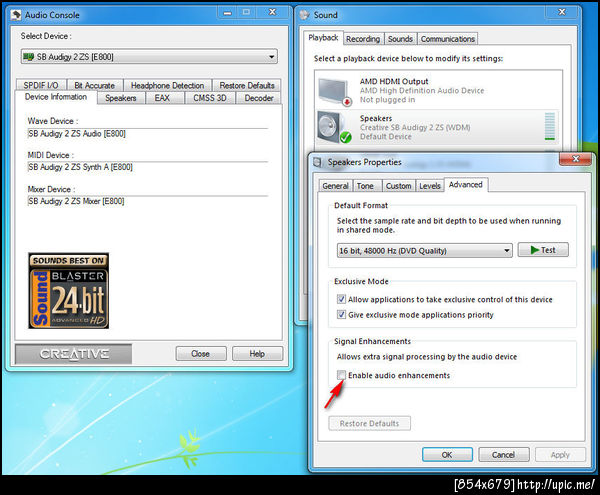The image size is (600, 495).
Task: Minimize the Audio Console window
Action: 228,12
